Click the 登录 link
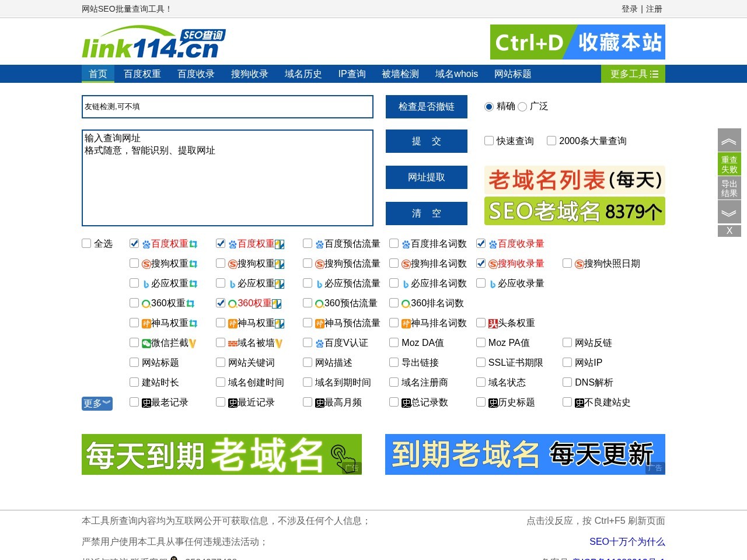 click(x=630, y=9)
